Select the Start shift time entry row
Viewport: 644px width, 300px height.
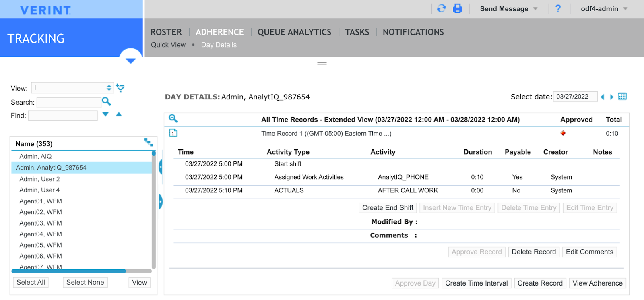396,164
